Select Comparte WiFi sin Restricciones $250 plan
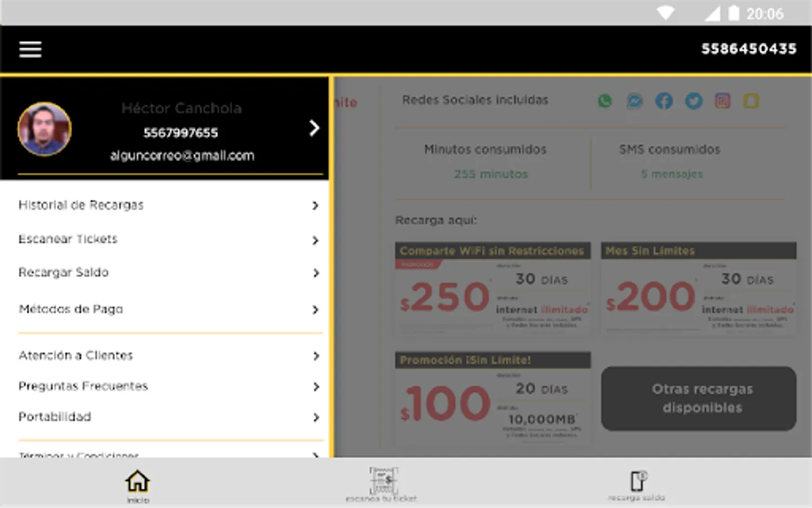812x508 pixels. [493, 288]
